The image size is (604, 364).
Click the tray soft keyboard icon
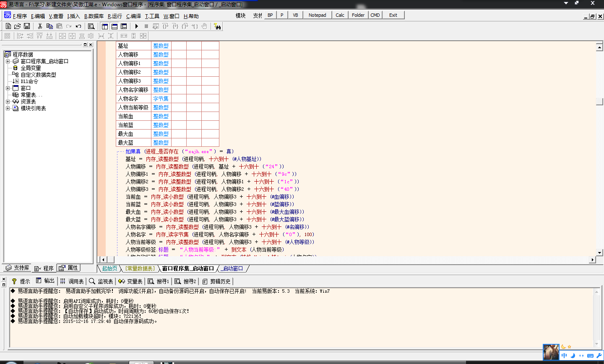click(590, 356)
